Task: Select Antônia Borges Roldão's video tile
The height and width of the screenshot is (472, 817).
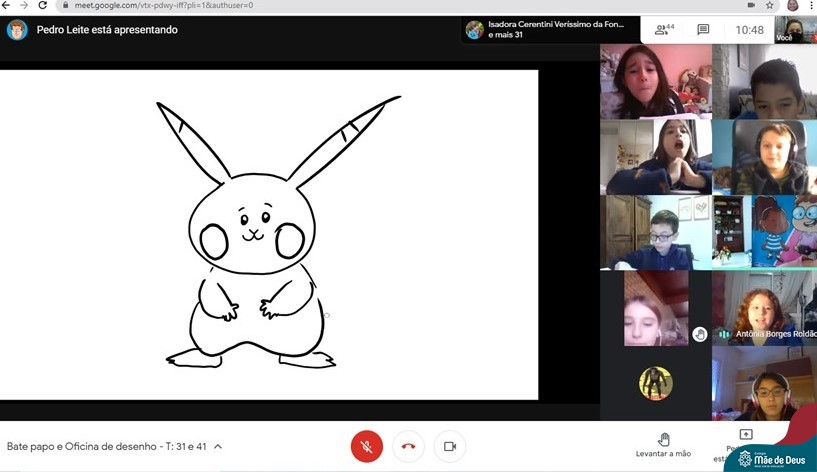Action: pyautogui.click(x=764, y=308)
